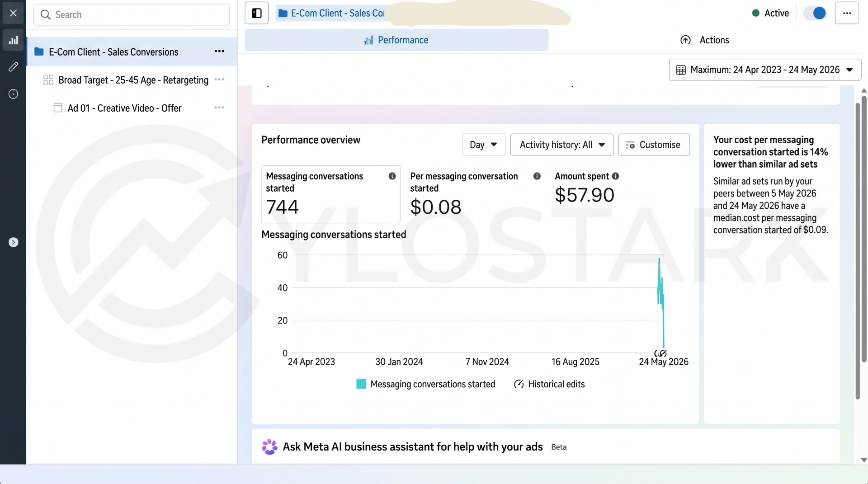
Task: Toggle the side panel layout icon
Action: point(257,13)
